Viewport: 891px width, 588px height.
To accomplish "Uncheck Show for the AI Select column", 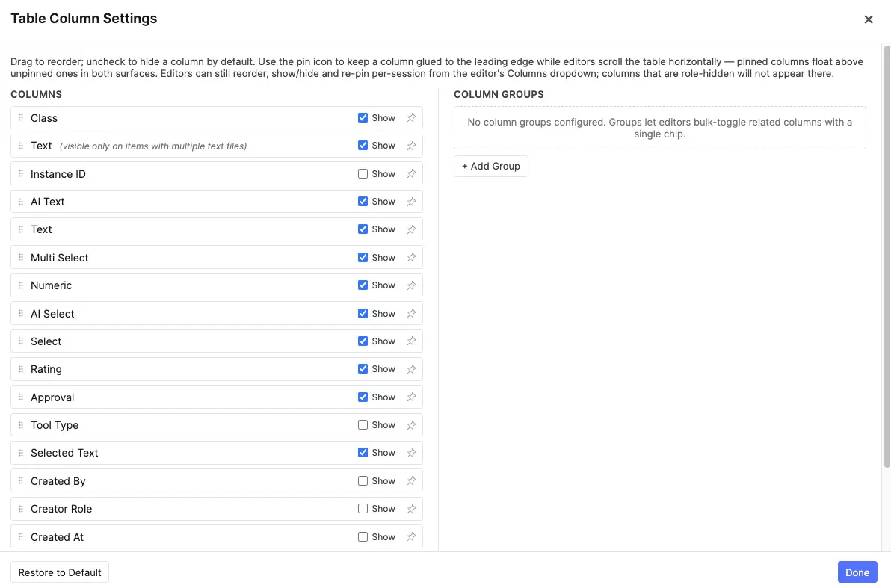I will 363,314.
